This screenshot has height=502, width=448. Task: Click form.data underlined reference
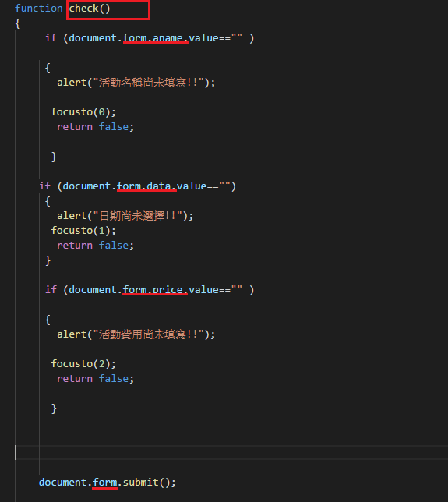[x=146, y=186]
